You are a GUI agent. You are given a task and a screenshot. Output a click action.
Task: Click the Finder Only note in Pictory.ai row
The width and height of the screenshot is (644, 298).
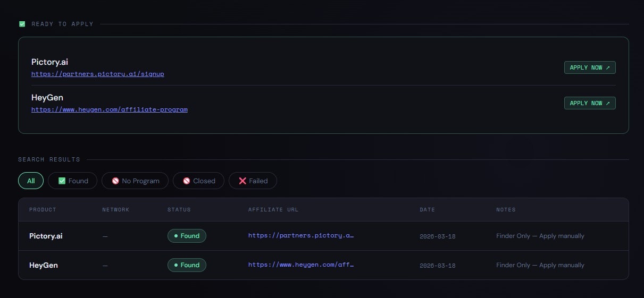pyautogui.click(x=540, y=236)
